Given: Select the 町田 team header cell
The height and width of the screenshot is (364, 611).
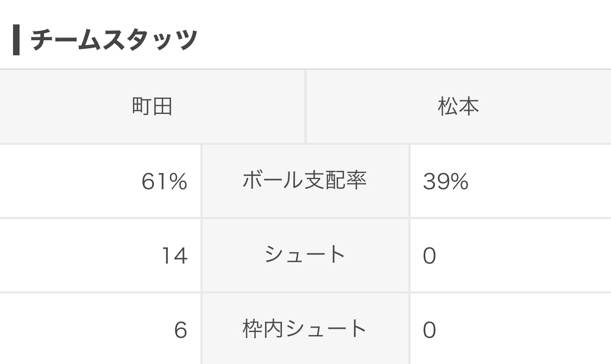Looking at the screenshot, I should (152, 107).
